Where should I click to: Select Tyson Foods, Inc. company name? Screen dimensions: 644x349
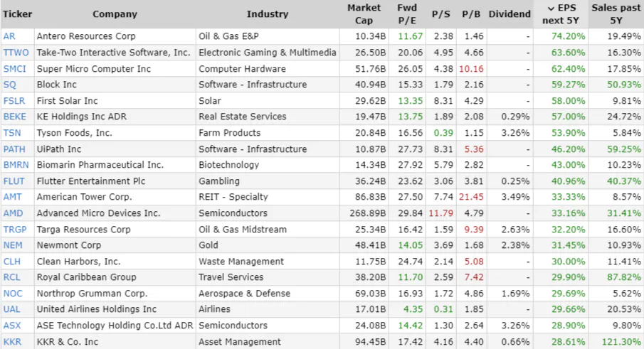tap(74, 133)
